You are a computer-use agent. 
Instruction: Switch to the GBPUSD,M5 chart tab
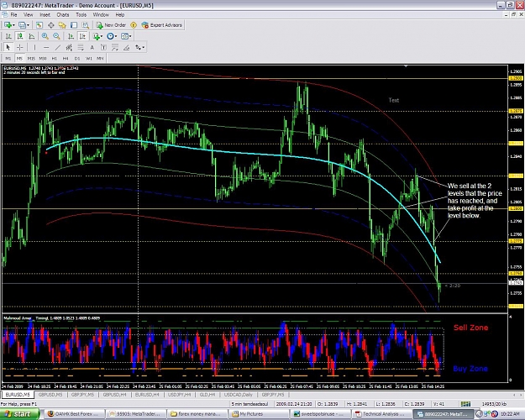50,395
